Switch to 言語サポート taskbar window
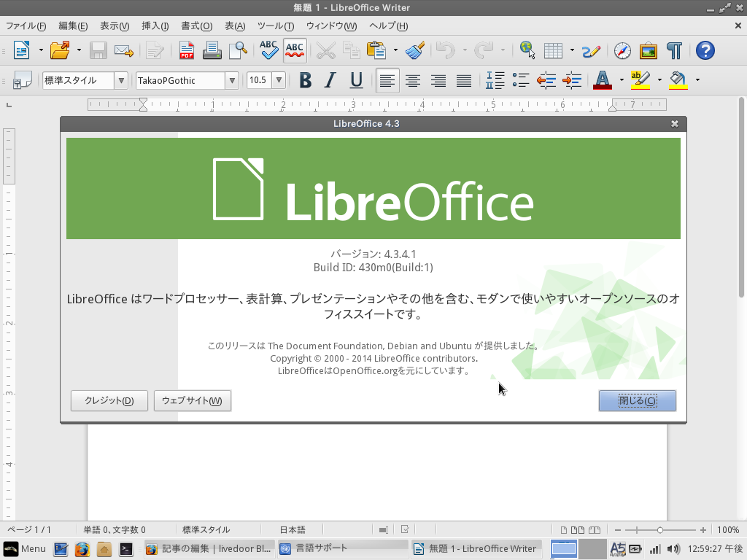 (x=342, y=548)
